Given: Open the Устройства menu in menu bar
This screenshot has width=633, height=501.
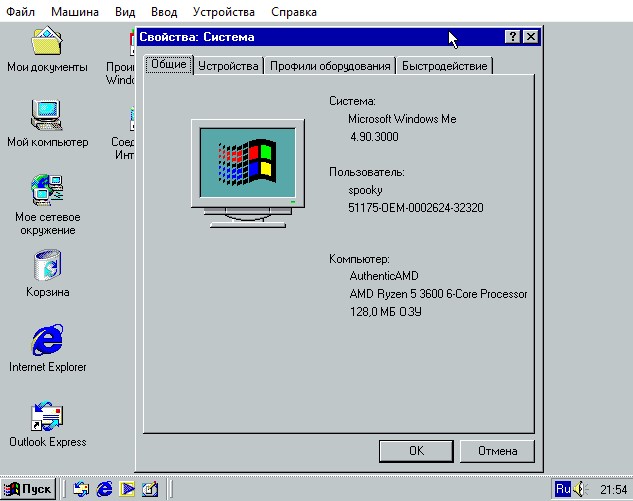Looking at the screenshot, I should (x=224, y=12).
